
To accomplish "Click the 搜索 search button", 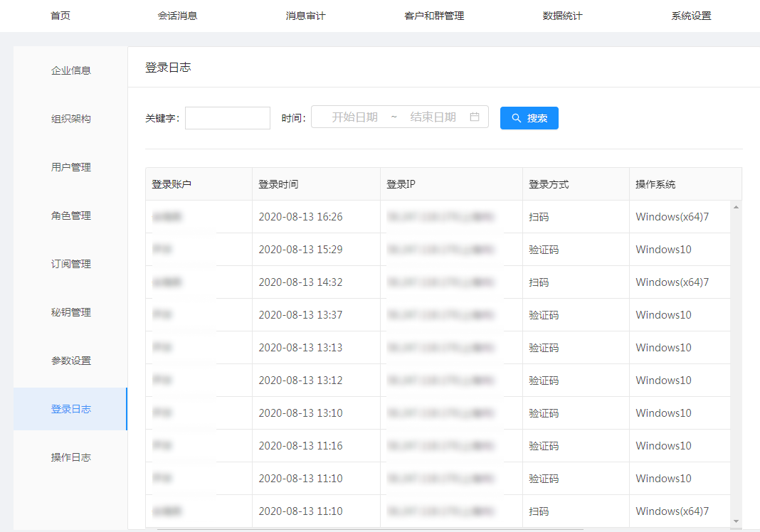I will (529, 118).
